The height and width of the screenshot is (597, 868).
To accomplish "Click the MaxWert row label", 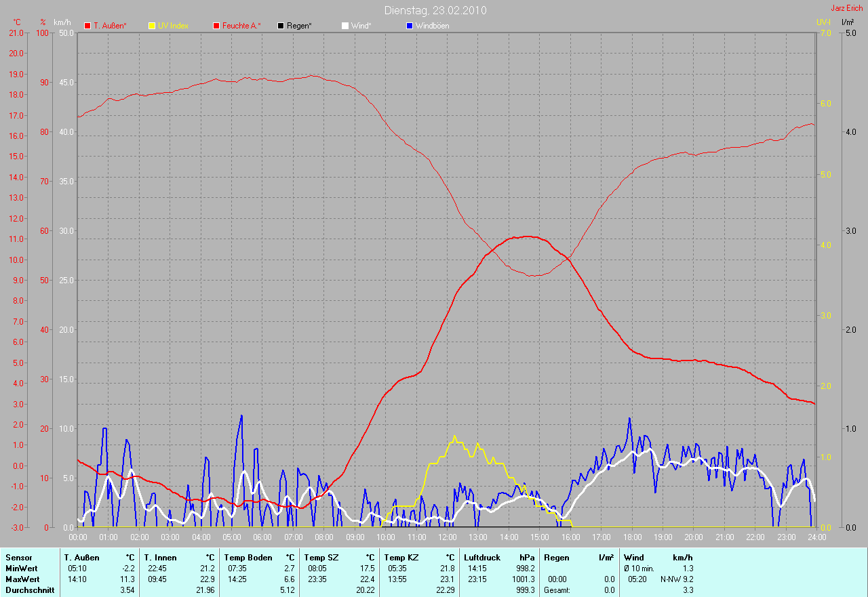I will point(22,579).
